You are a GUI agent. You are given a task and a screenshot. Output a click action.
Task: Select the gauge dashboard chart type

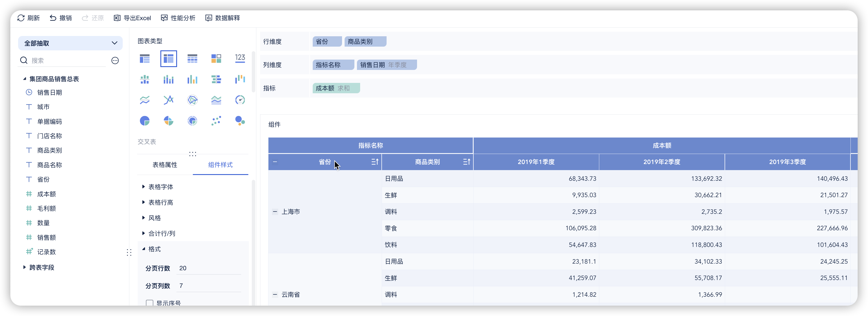[x=240, y=100]
